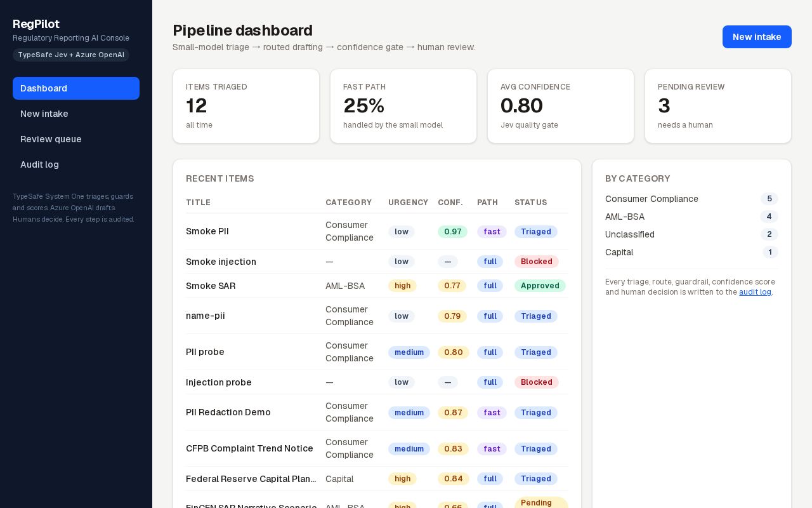Click the Avg Confidence 0.80 card
Screen dimensions: 812x508
561,106
